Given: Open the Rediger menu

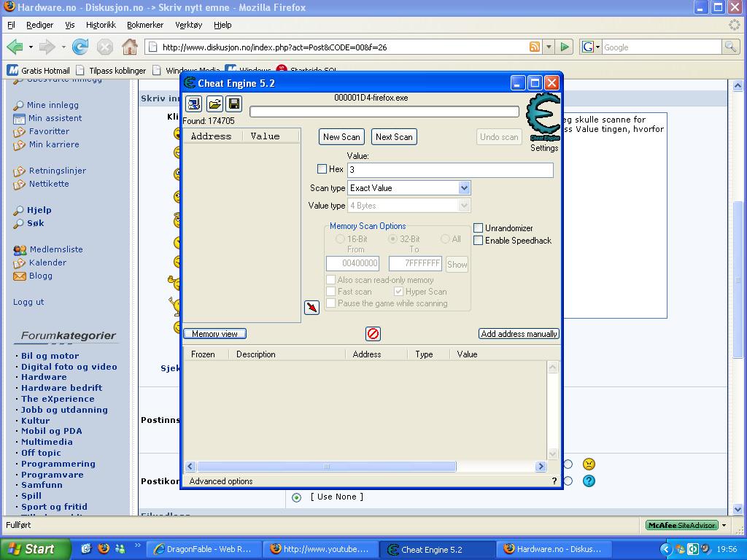Looking at the screenshot, I should point(39,25).
